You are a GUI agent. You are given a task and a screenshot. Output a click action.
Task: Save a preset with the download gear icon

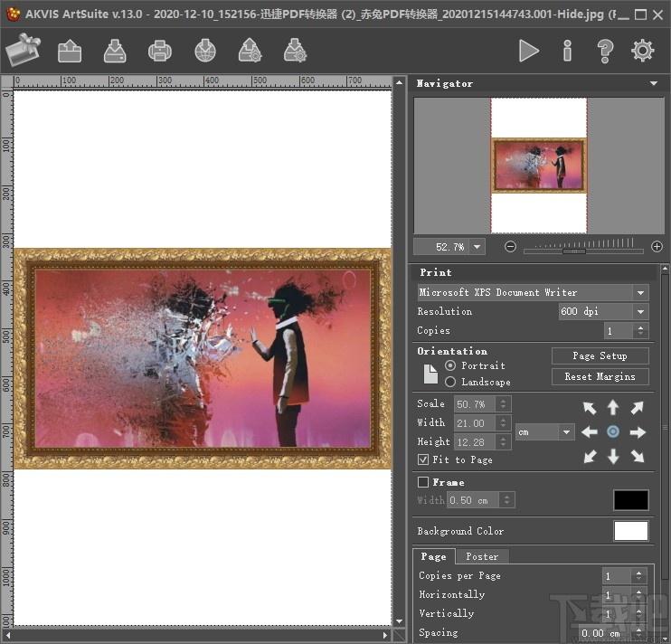click(x=295, y=51)
